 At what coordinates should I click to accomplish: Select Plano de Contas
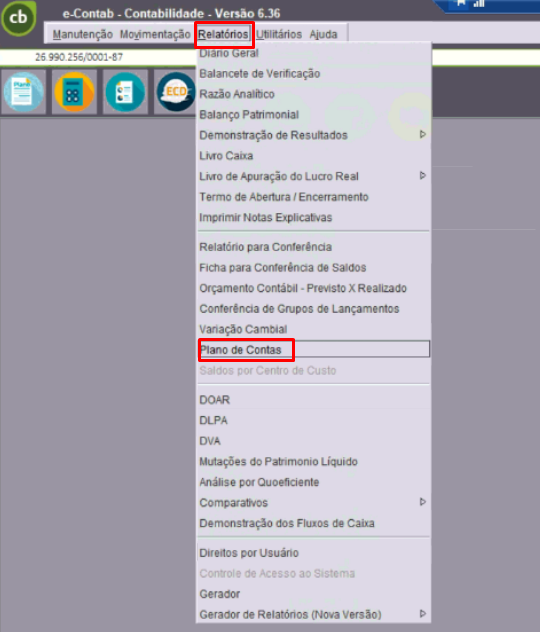(x=314, y=349)
